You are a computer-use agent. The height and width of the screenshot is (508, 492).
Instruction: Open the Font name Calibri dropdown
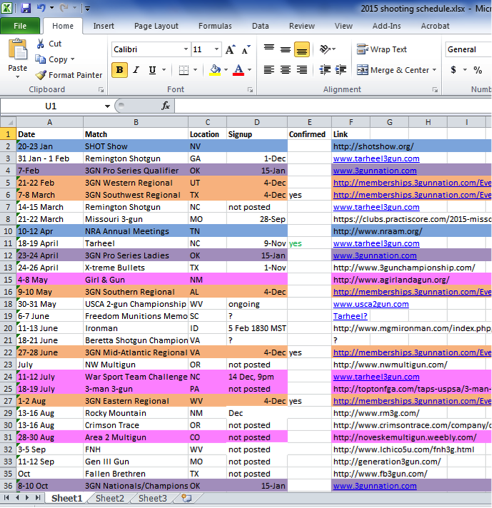click(186, 49)
